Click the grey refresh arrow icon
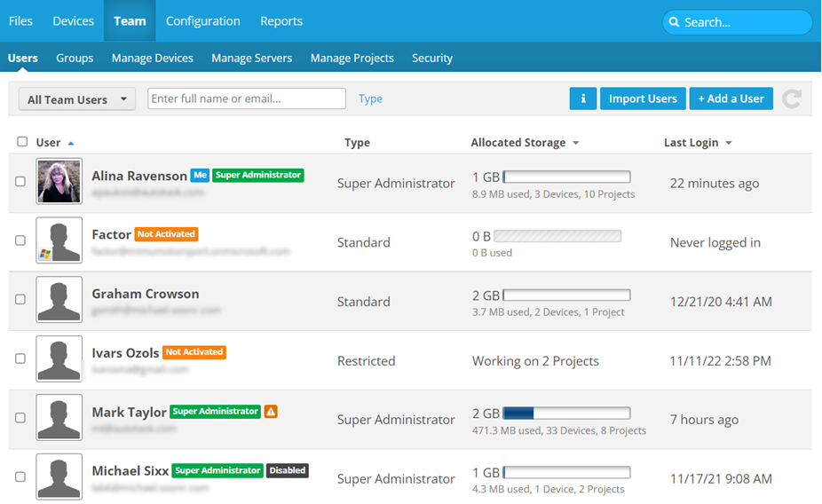This screenshot has height=504, width=822. (792, 98)
